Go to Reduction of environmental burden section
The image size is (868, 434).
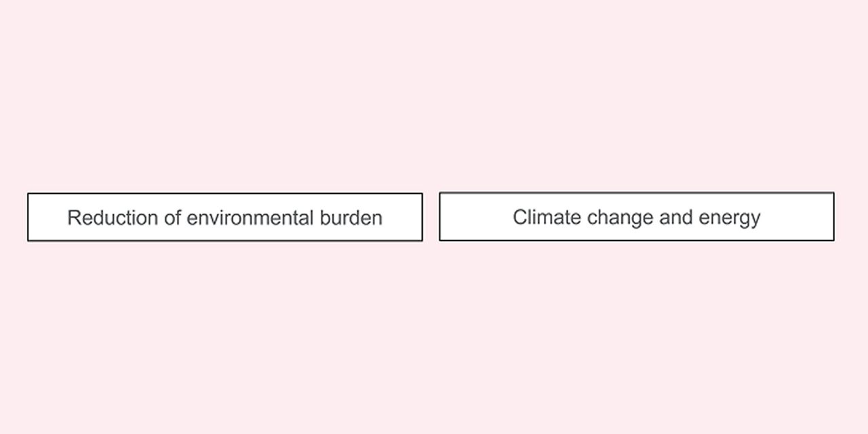point(224,217)
